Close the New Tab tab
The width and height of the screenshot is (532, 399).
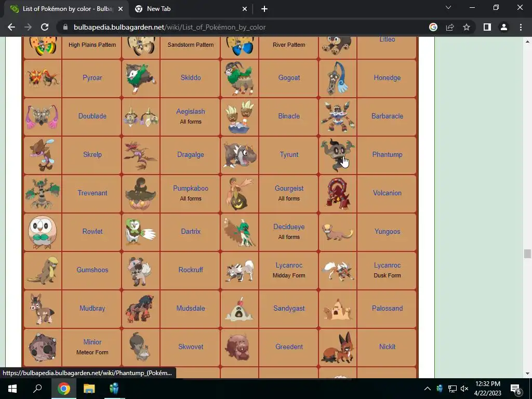(x=245, y=9)
